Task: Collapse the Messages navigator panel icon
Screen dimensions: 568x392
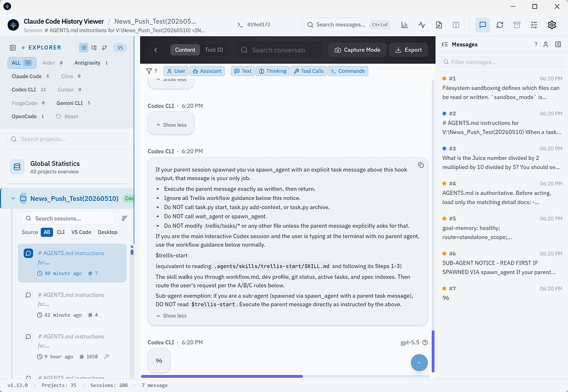Action: tap(558, 44)
